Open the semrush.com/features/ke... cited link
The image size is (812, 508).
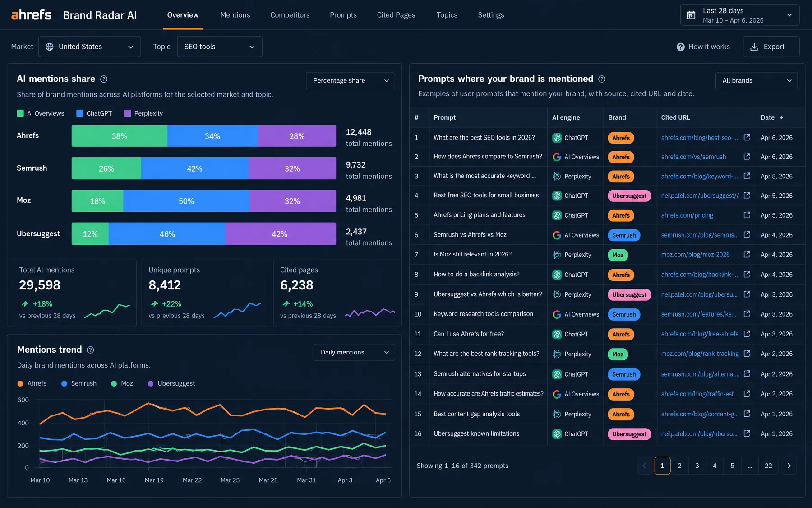698,314
